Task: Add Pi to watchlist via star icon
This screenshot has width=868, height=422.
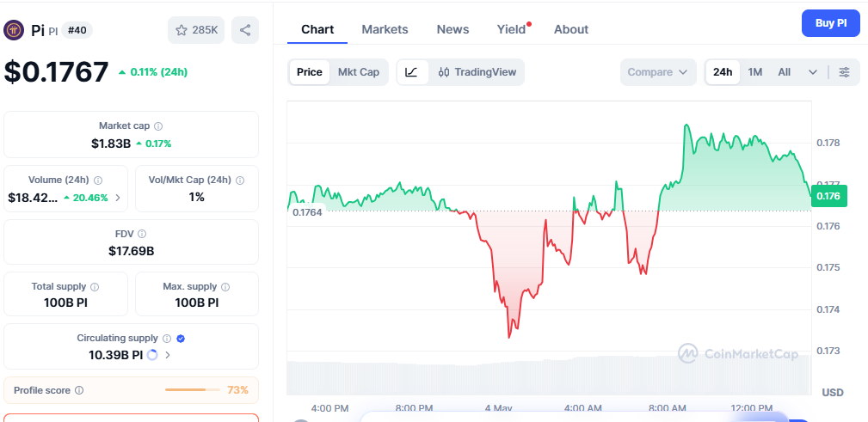Action: coord(181,30)
